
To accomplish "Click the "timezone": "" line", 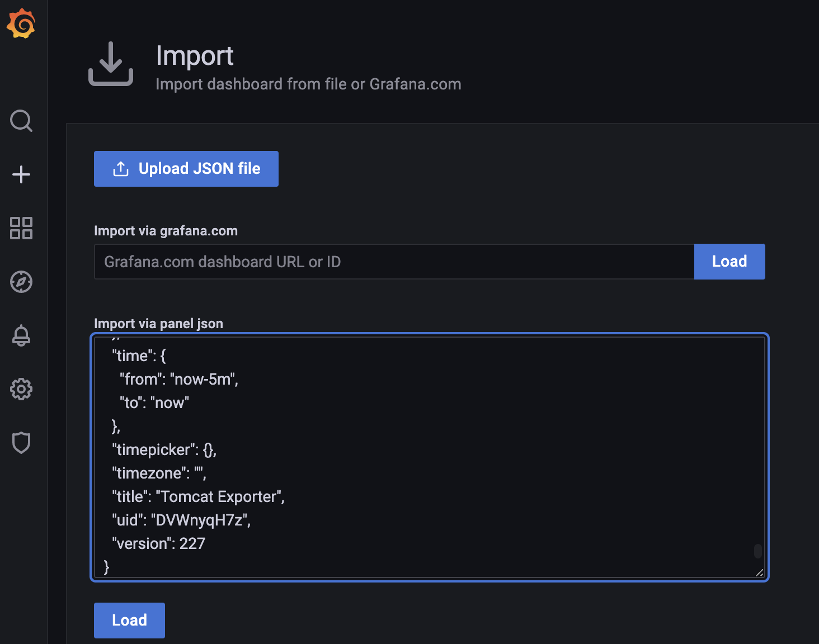I will click(159, 473).
